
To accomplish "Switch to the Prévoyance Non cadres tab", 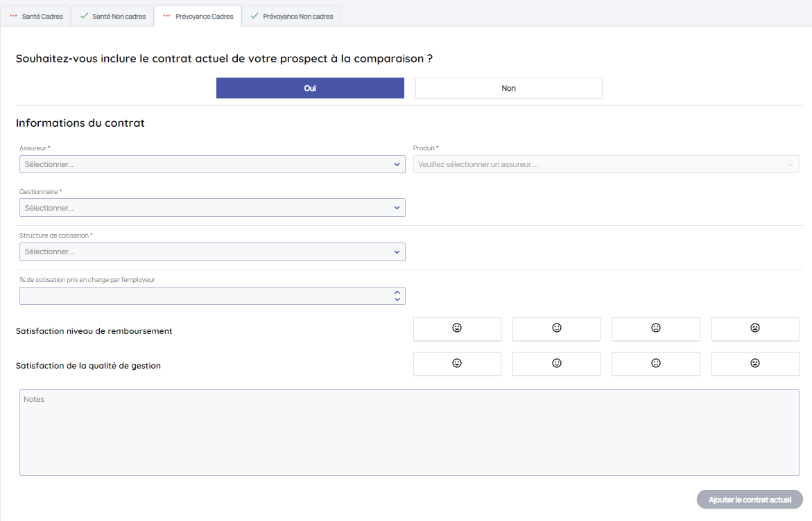I will tap(291, 16).
